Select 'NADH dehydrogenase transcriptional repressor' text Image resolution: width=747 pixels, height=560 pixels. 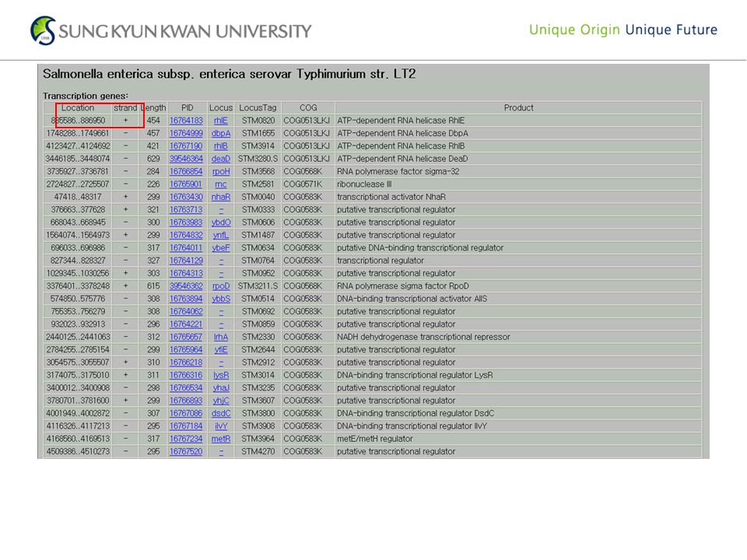click(x=423, y=337)
